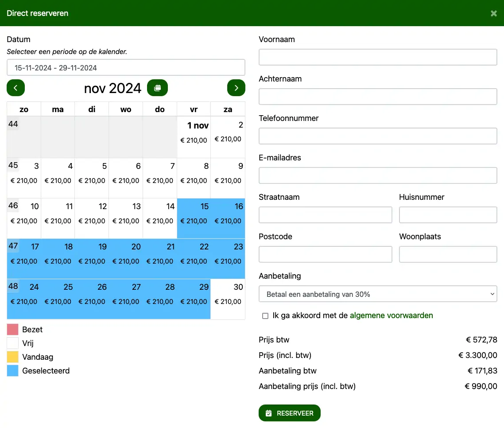The width and height of the screenshot is (504, 428).
Task: Select November 12 on the calendar
Action: click(x=92, y=218)
